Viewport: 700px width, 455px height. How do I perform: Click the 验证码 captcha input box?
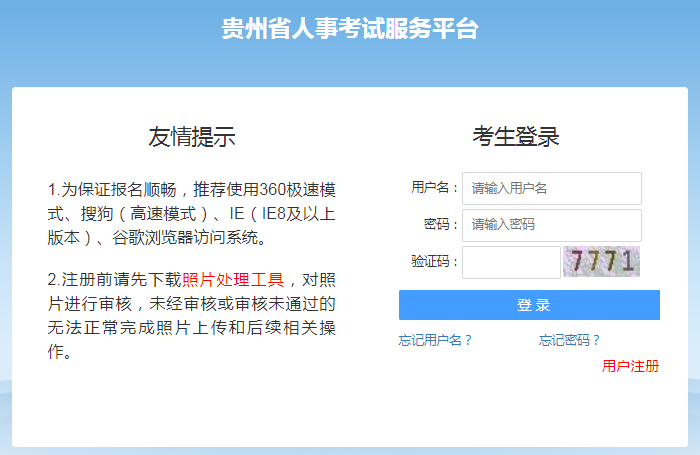pyautogui.click(x=511, y=262)
